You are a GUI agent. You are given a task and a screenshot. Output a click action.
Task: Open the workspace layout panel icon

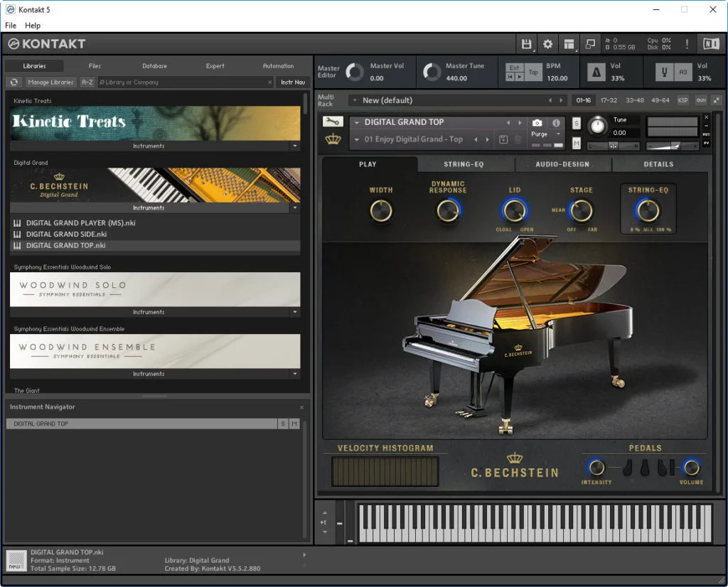click(x=569, y=44)
